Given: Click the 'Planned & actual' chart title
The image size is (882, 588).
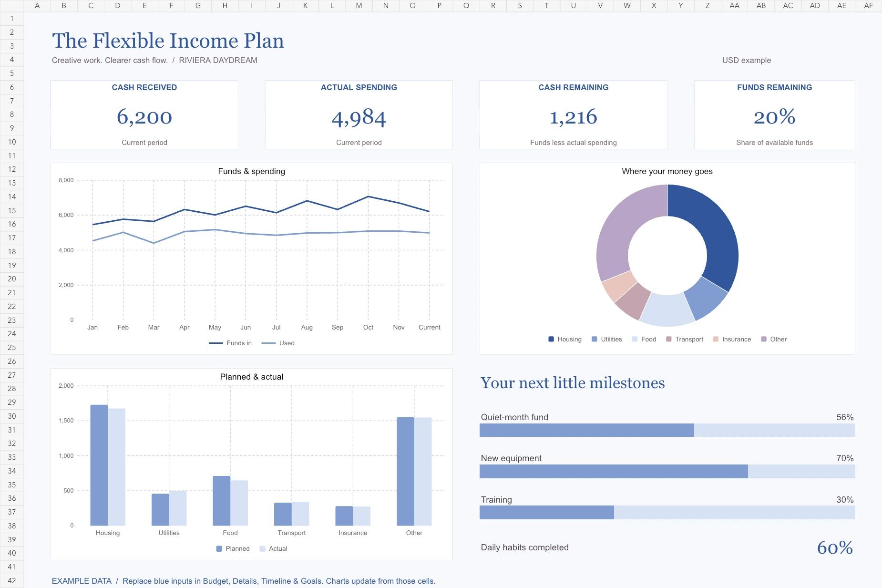Looking at the screenshot, I should tap(252, 377).
